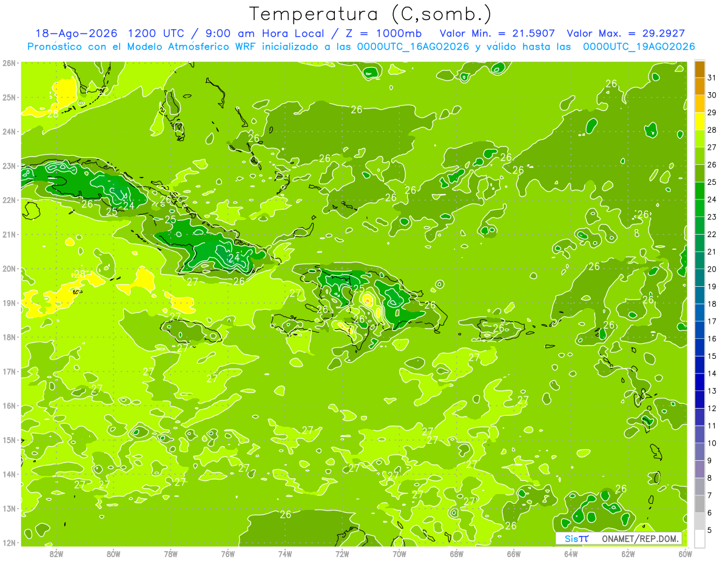The image size is (728, 562).
Task: Click the "82W" longitude axis label
Action: pyautogui.click(x=56, y=554)
